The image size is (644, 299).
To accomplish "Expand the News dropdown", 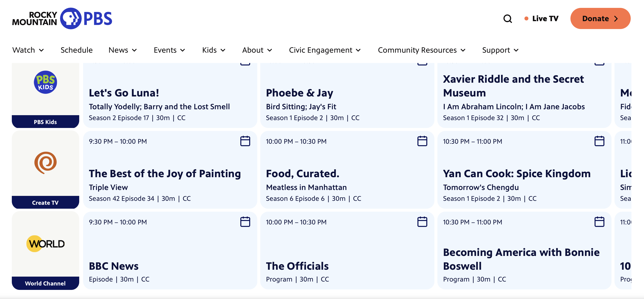I will (x=123, y=50).
